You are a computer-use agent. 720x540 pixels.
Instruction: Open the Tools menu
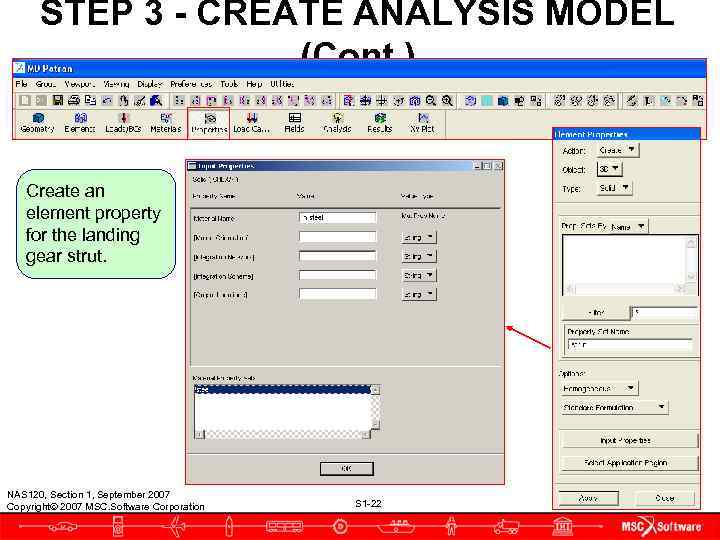click(x=229, y=84)
